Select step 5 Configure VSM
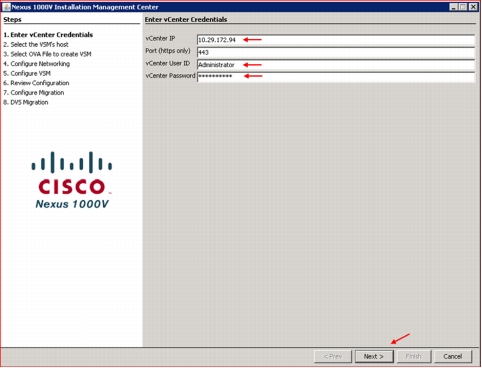Screen dimensions: 482x368 click(x=27, y=73)
